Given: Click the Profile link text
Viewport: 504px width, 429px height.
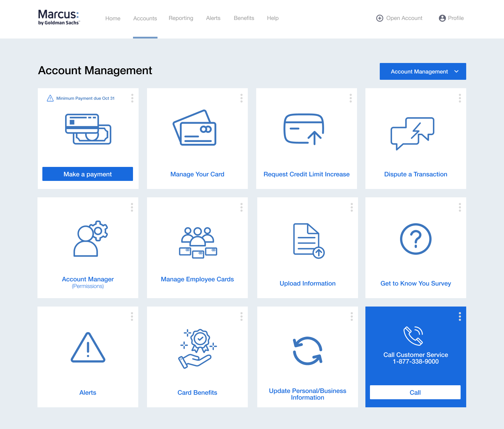Looking at the screenshot, I should point(456,18).
